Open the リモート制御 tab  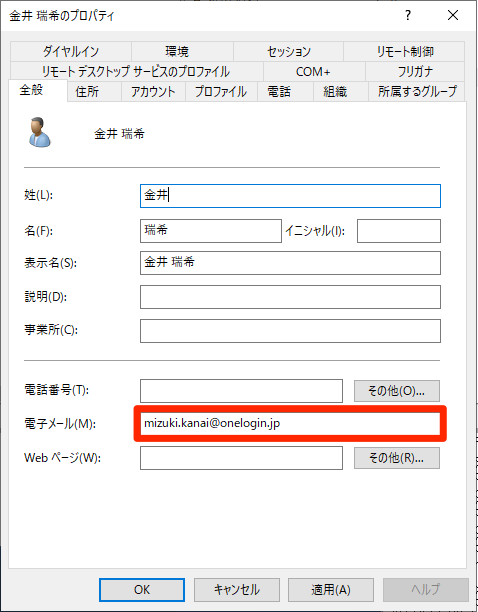click(x=404, y=51)
